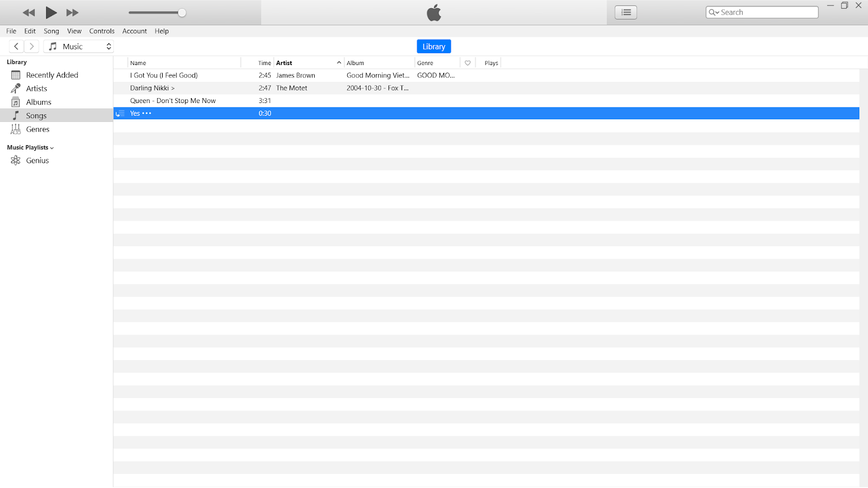Screen dimensions: 868x488
Task: Click the GOOD MO... genre cell
Action: [x=436, y=75]
